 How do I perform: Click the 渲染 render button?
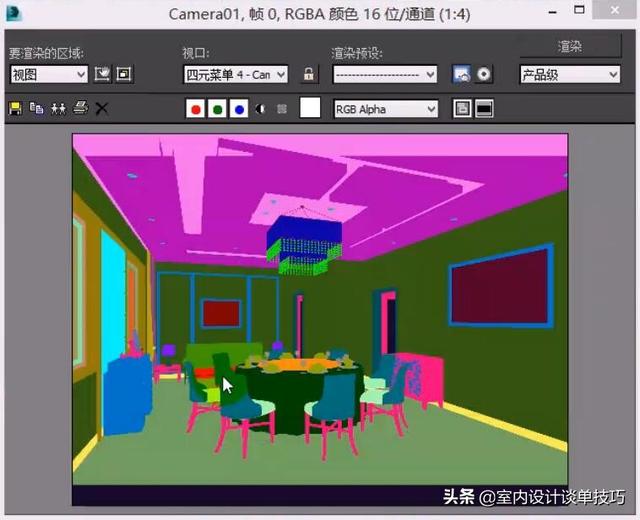coord(571,46)
